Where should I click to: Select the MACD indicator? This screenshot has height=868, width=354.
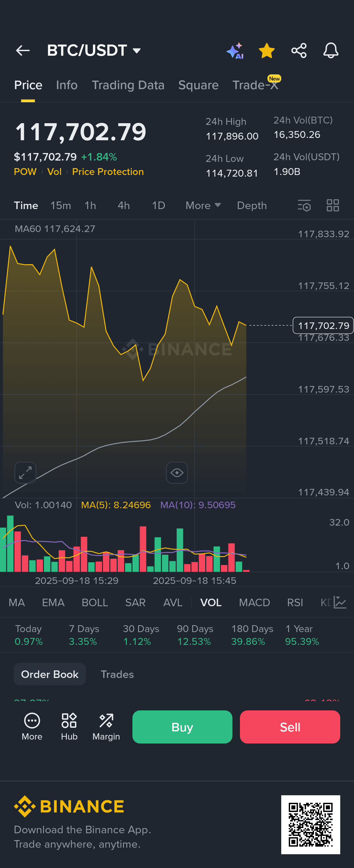[x=254, y=603]
